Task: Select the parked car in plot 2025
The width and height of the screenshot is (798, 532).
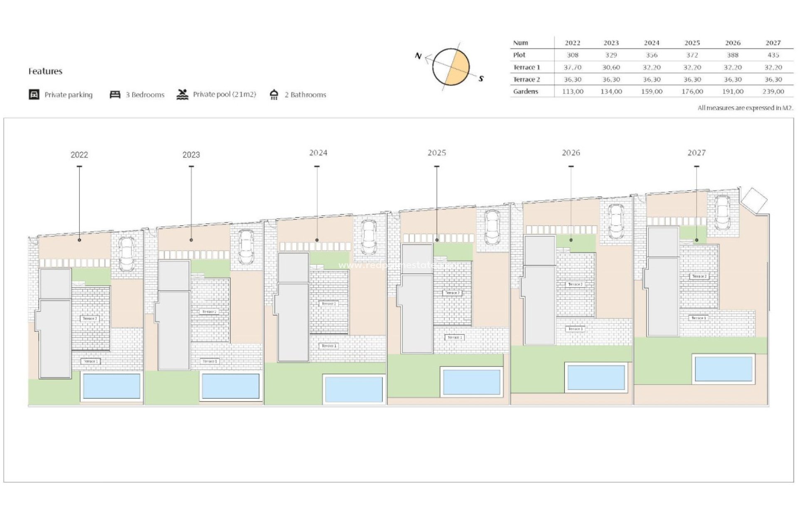Action: click(493, 227)
